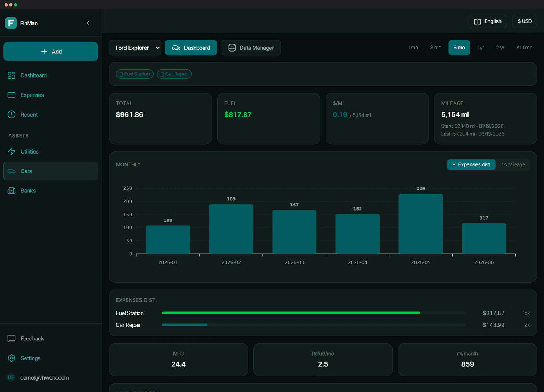Open Expenses via its card icon
Image resolution: width=544 pixels, height=392 pixels.
11,95
